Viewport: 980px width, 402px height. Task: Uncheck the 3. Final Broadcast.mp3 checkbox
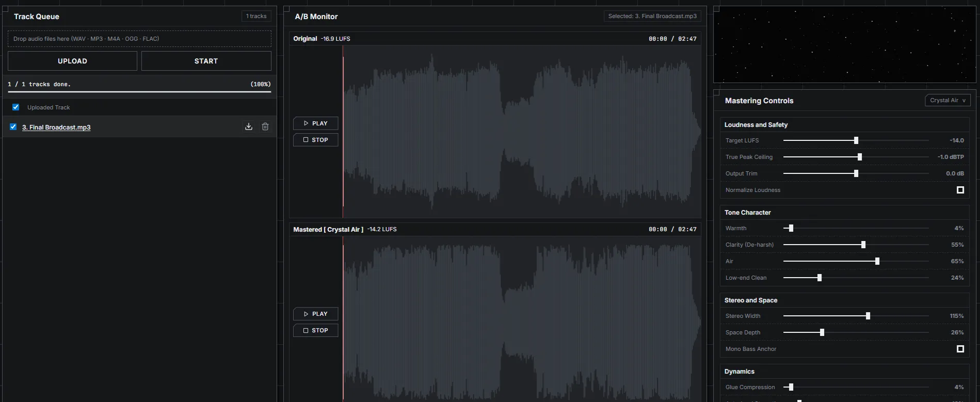click(13, 127)
